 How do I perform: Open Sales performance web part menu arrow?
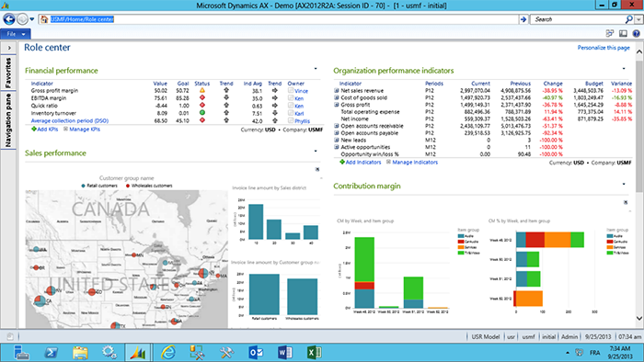coord(316,152)
